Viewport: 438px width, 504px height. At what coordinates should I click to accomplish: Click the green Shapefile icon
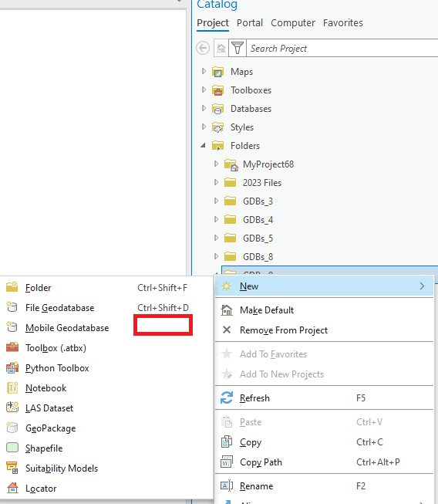tap(12, 448)
